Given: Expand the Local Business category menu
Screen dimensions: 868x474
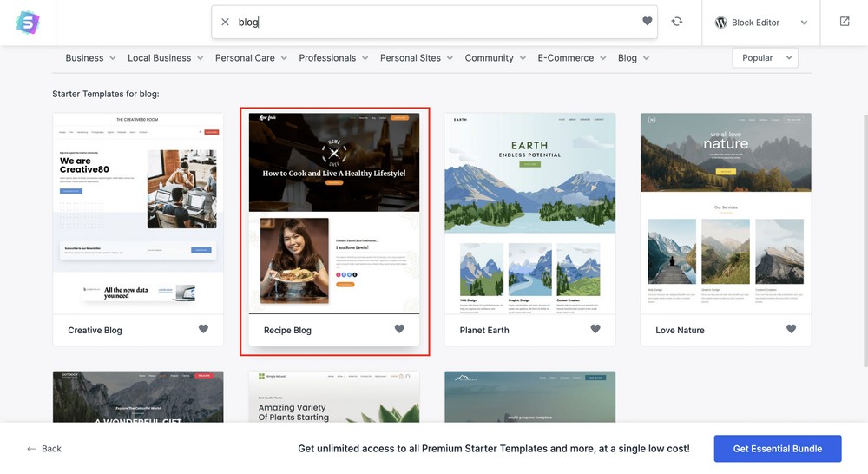Looking at the screenshot, I should tap(165, 57).
